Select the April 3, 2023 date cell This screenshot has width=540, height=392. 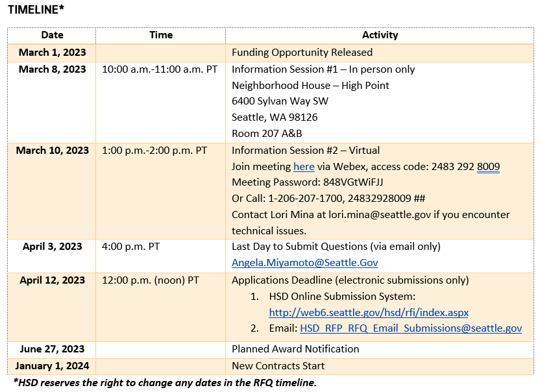pos(52,247)
